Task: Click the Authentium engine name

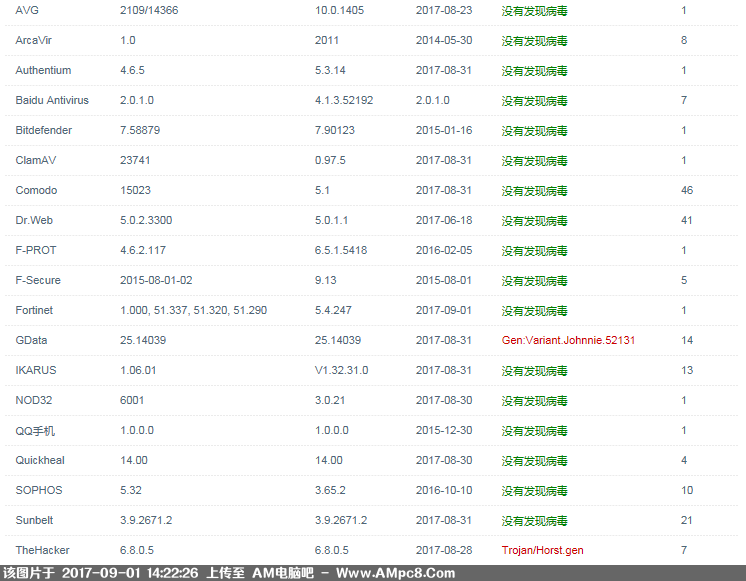Action: click(x=43, y=70)
